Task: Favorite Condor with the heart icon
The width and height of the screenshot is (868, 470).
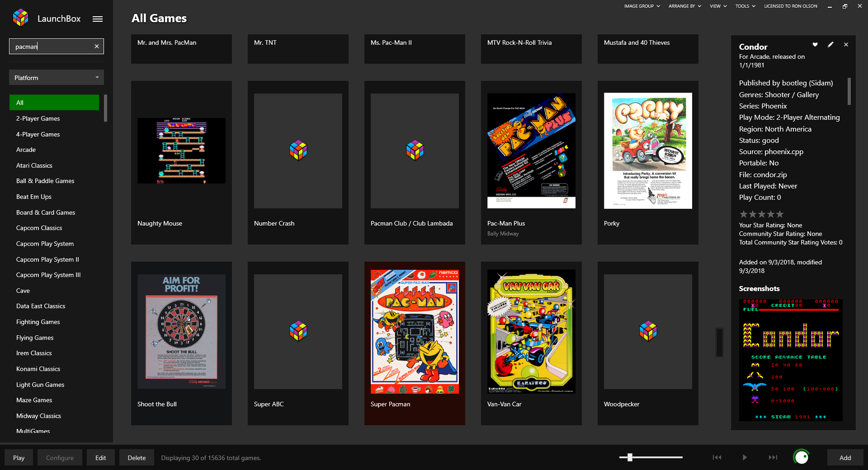Action: 815,44
